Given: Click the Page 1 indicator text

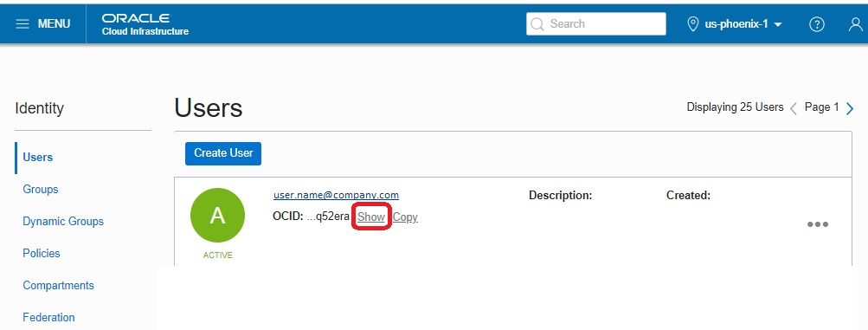Looking at the screenshot, I should pyautogui.click(x=822, y=107).
